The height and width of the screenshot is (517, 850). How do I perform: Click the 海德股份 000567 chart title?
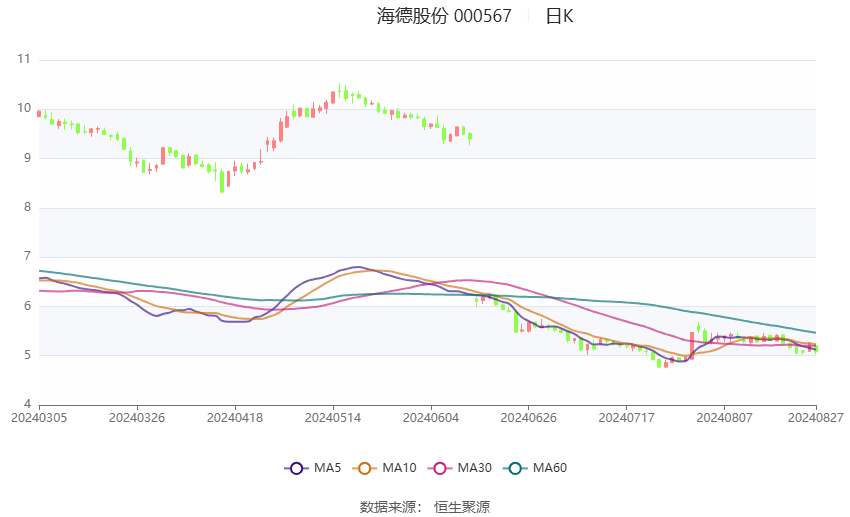(444, 16)
